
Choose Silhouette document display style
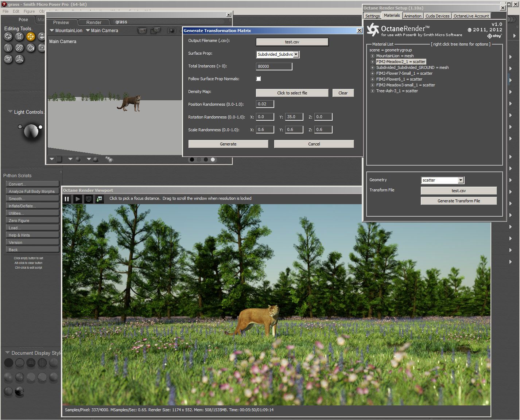click(x=8, y=363)
